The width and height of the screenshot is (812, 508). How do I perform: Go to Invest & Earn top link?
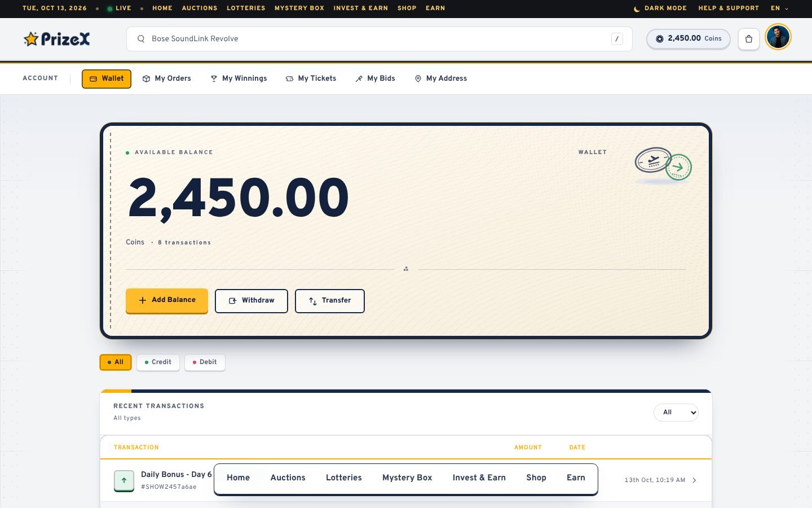(361, 8)
